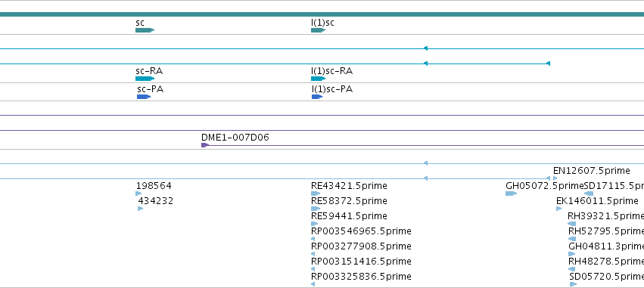
Task: Click the DME1-007D06 purple start glyph
Action: click(205, 145)
